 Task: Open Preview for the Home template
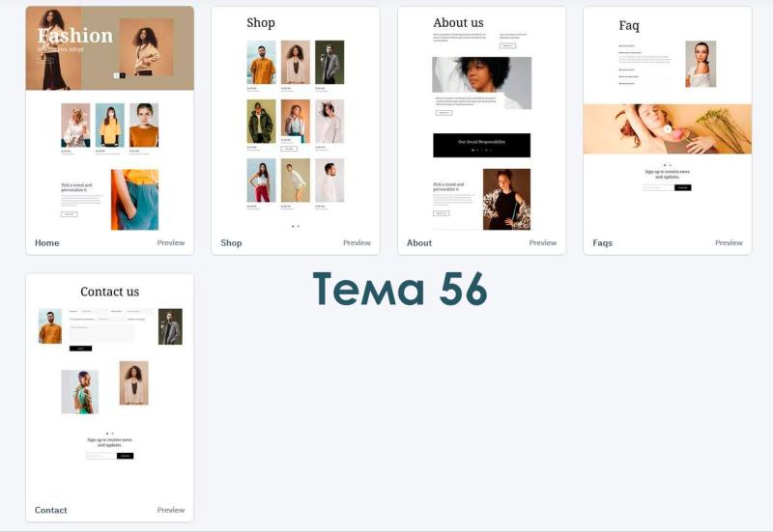click(171, 243)
